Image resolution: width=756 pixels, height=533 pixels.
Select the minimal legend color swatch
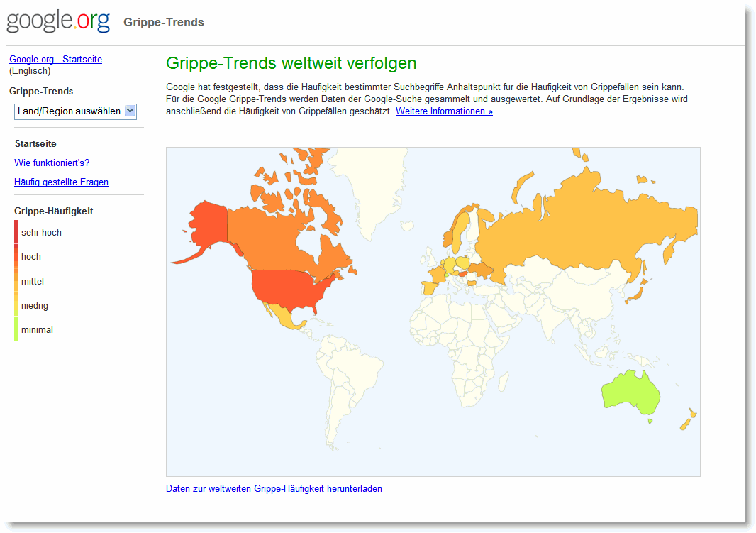coord(16,329)
